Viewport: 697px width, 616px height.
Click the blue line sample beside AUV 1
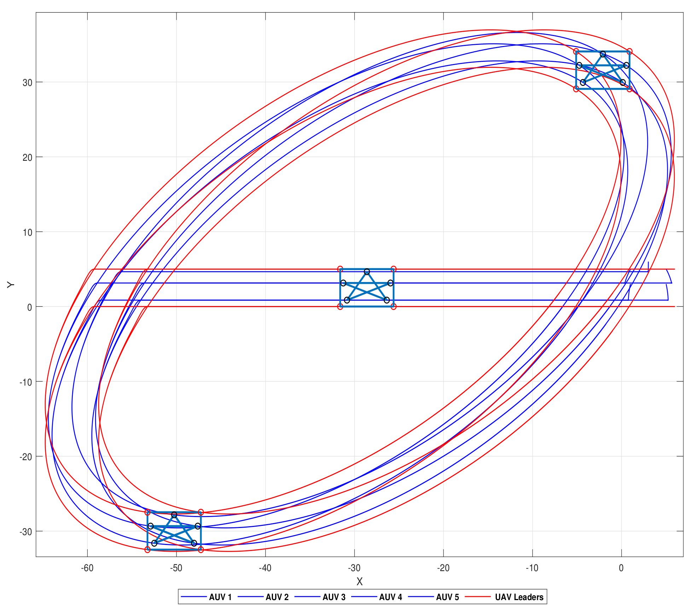coord(194,597)
